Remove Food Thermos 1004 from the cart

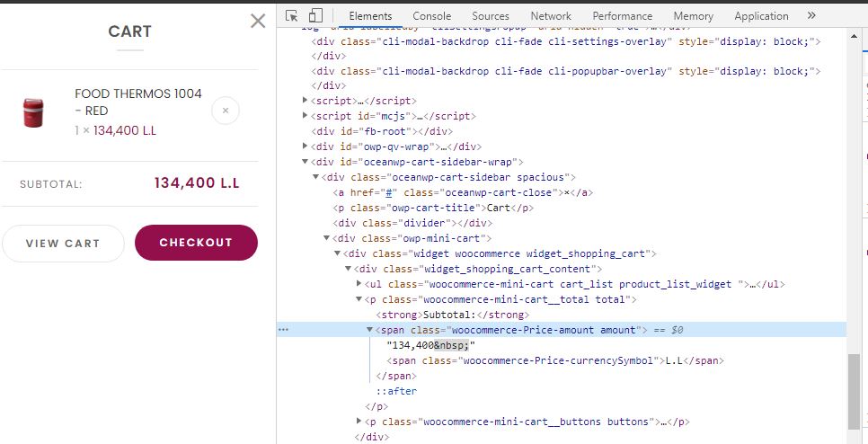[226, 111]
